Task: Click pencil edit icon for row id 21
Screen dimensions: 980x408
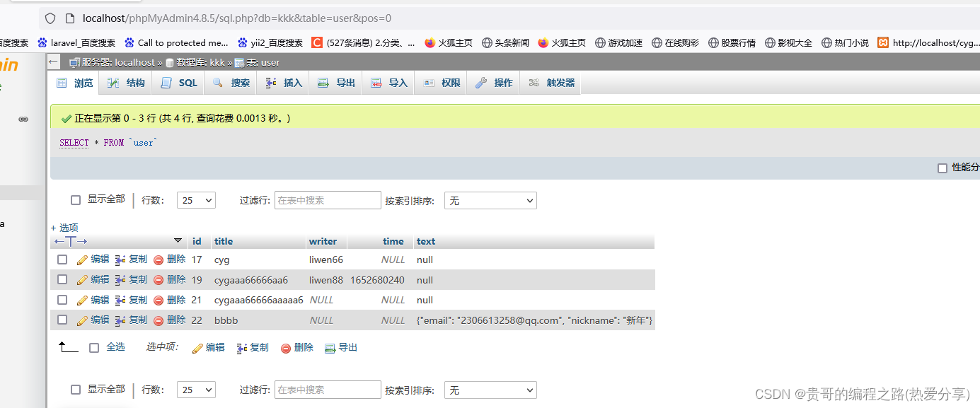Action: click(82, 300)
